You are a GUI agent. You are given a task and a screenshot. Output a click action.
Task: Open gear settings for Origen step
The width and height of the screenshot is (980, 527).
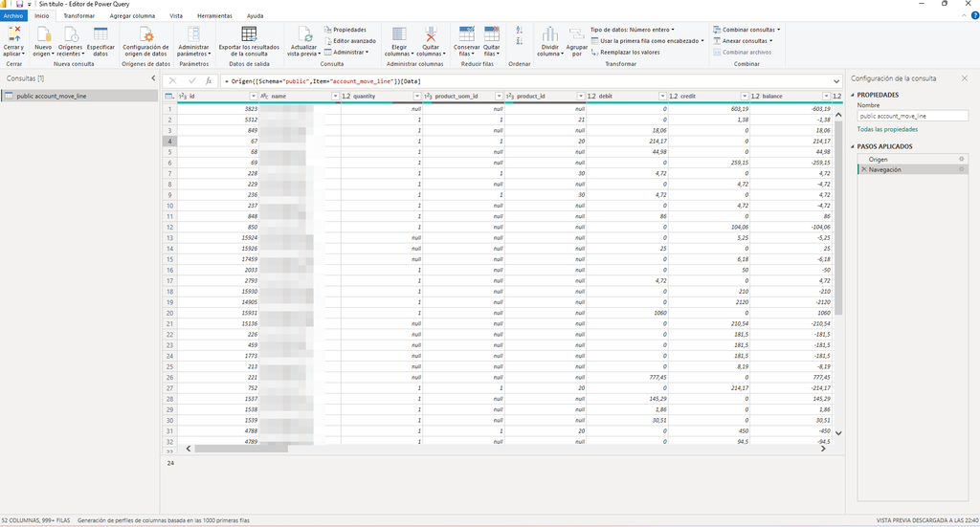click(x=961, y=159)
